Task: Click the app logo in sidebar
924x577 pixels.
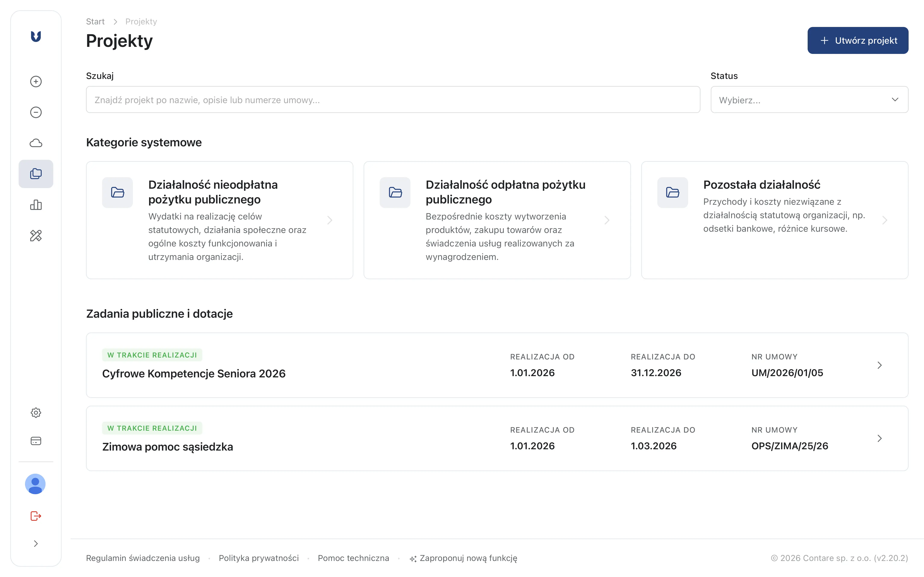Action: pyautogui.click(x=36, y=37)
